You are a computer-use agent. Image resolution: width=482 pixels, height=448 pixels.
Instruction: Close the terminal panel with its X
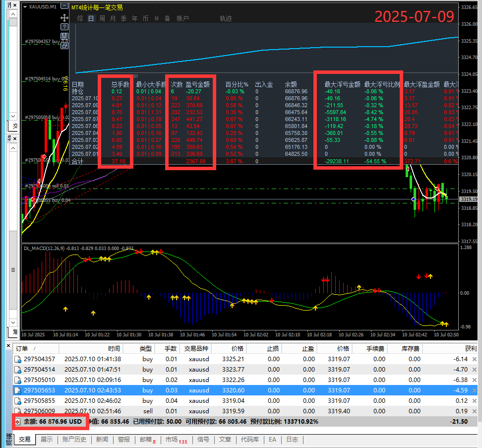click(x=8, y=346)
